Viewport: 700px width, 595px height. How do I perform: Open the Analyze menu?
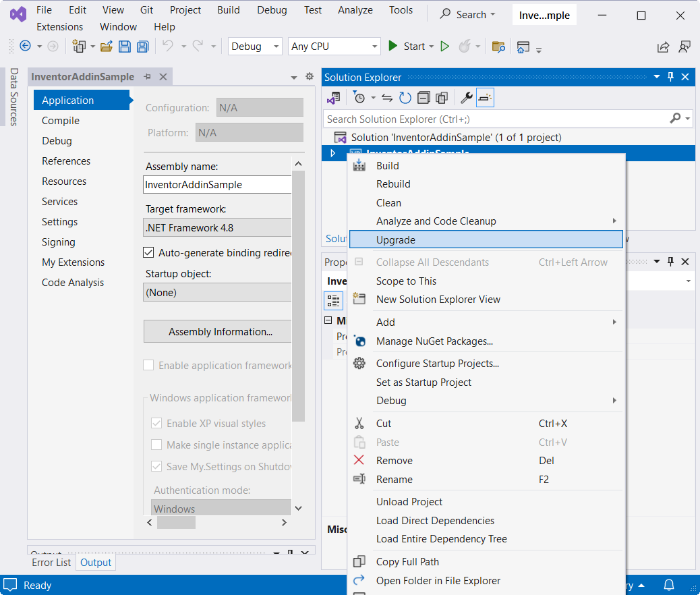pos(355,10)
